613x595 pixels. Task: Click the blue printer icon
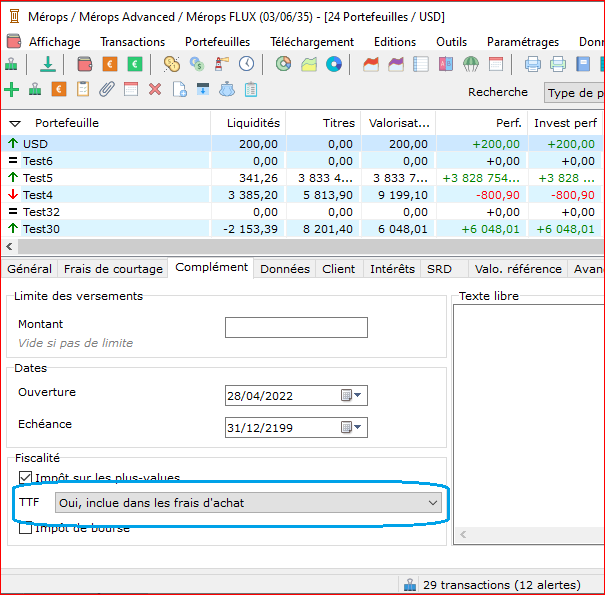pyautogui.click(x=532, y=64)
